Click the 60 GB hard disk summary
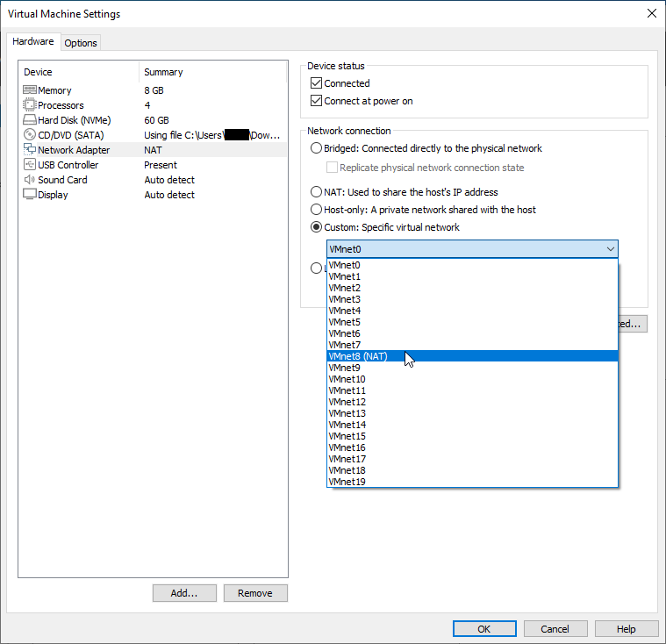The width and height of the screenshot is (666, 644). (x=156, y=120)
